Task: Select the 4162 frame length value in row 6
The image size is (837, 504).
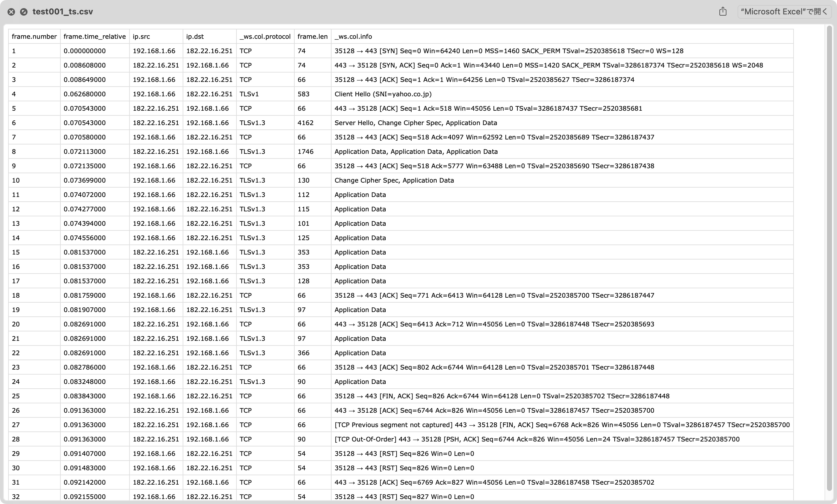Action: (305, 123)
